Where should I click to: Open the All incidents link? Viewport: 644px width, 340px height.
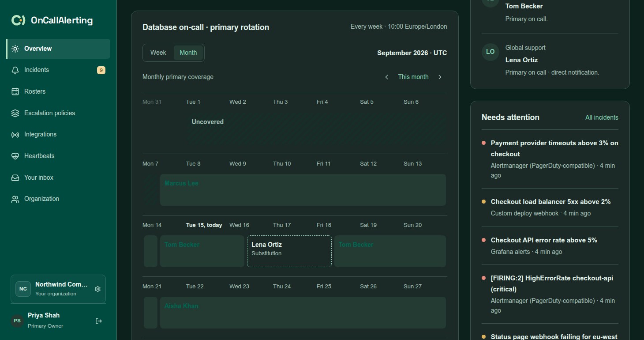point(602,117)
